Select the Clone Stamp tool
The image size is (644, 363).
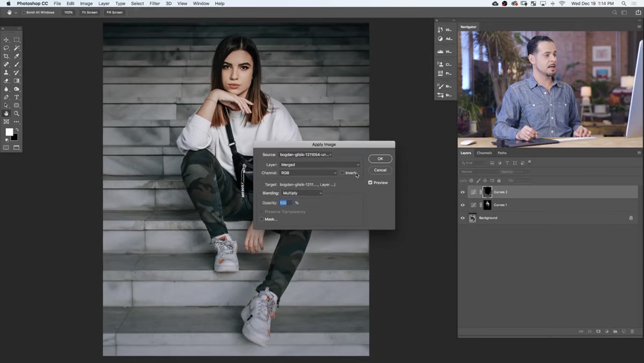click(x=6, y=72)
